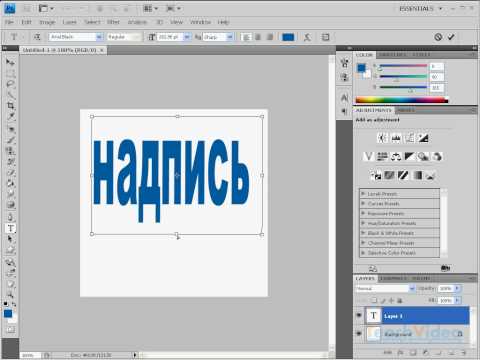Set center text alignment option
The image size is (480, 360).
coord(258,37)
